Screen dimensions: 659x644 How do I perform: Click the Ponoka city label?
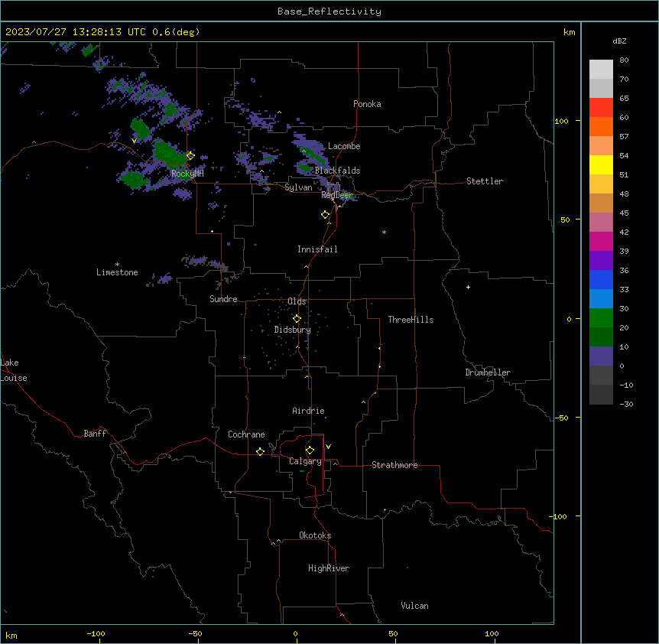(367, 104)
